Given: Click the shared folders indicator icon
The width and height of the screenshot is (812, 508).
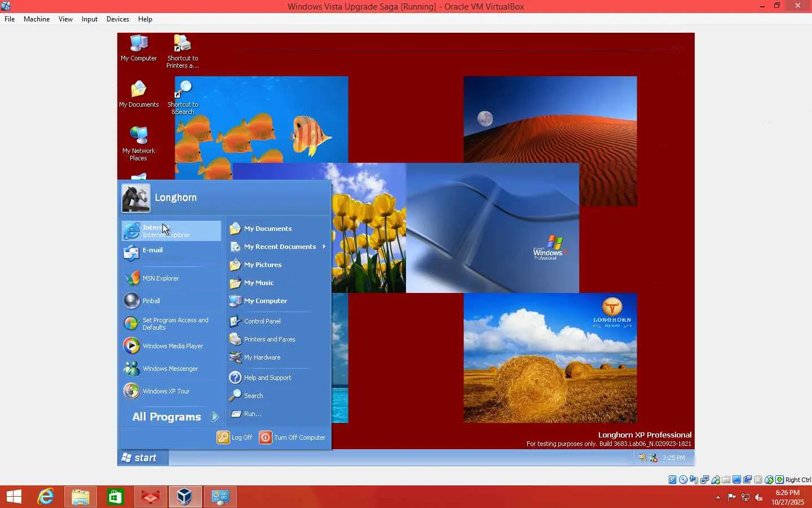Looking at the screenshot, I should click(726, 480).
